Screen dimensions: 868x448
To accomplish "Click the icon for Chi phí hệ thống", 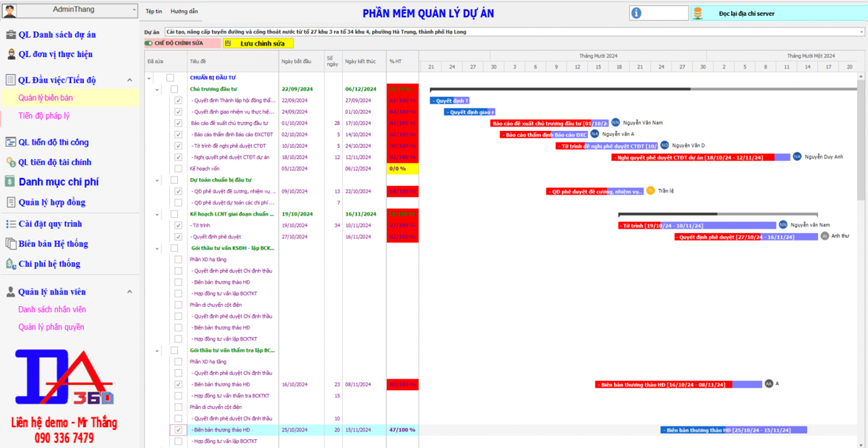I will pos(11,264).
